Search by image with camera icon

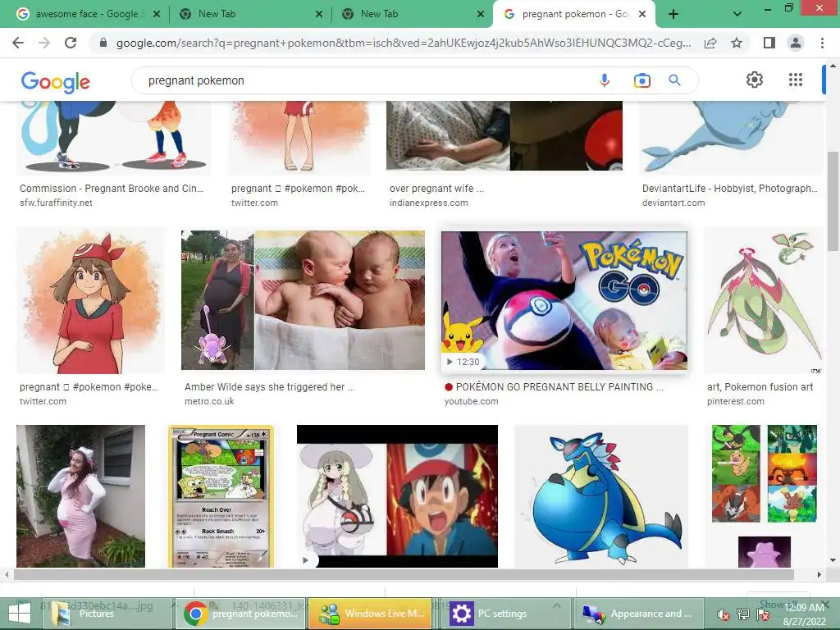click(x=641, y=80)
